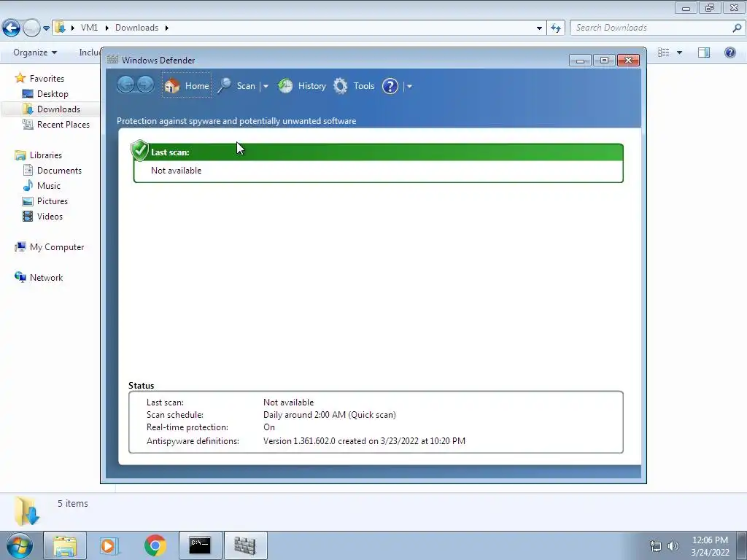747x560 pixels.
Task: Click the Explorer restore down button
Action: (x=710, y=7)
